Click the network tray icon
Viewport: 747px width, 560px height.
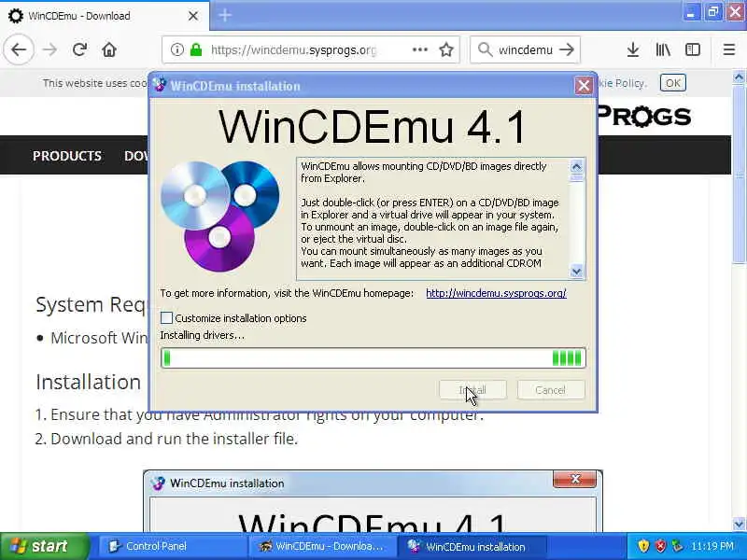[x=677, y=546]
